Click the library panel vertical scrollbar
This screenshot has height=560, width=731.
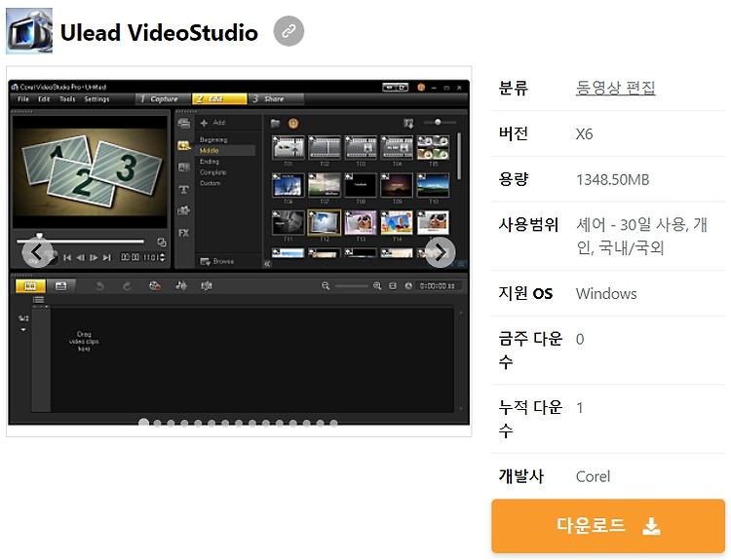click(459, 156)
